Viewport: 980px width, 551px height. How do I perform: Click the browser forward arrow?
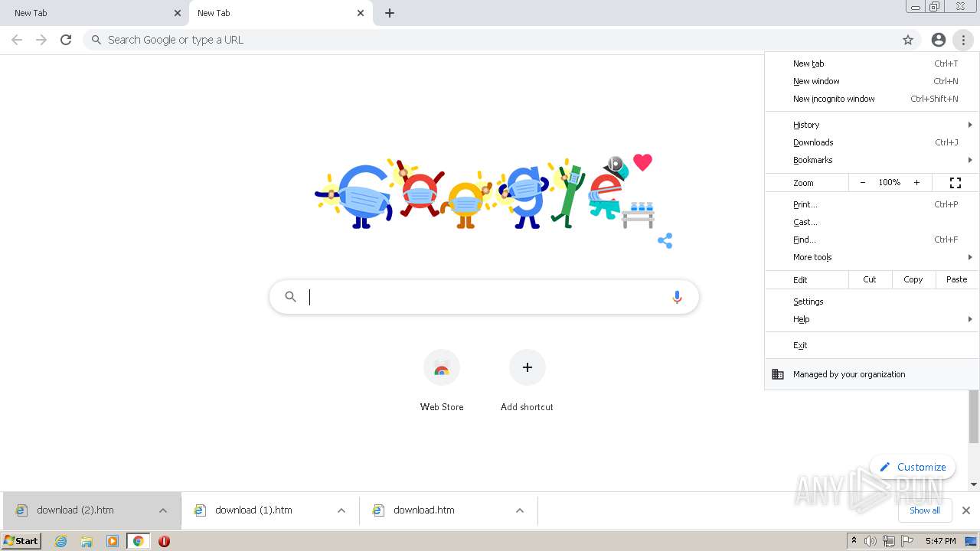41,40
